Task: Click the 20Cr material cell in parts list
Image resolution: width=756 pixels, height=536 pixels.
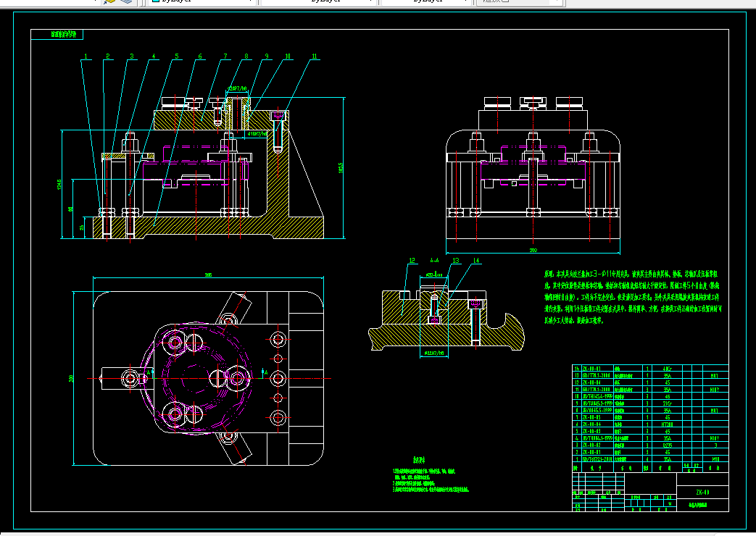Action: coord(668,403)
